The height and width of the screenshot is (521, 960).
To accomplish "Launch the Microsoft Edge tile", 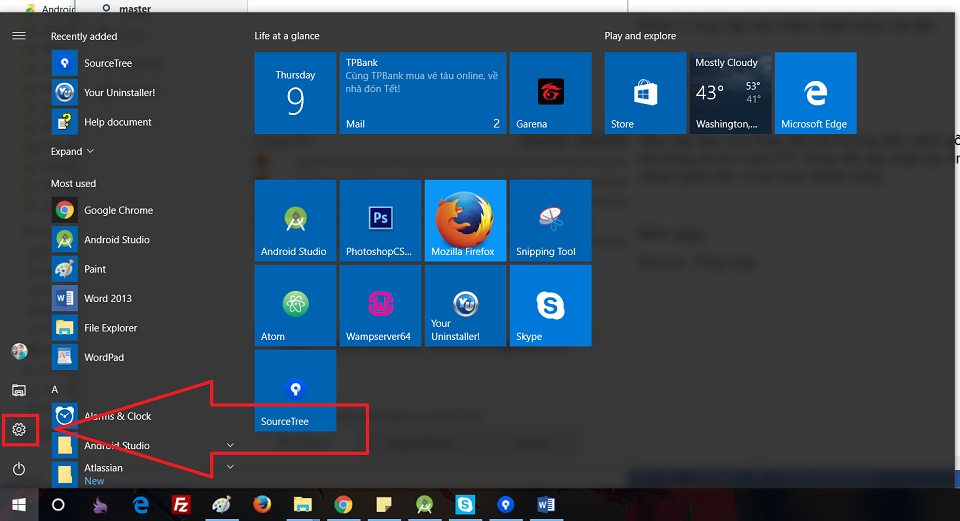I will coord(816,93).
